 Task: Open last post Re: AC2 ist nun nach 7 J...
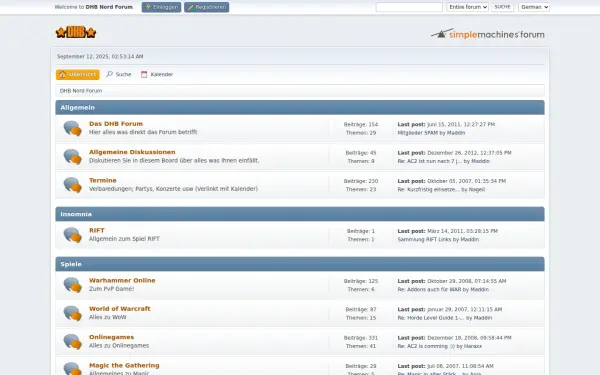[430, 161]
